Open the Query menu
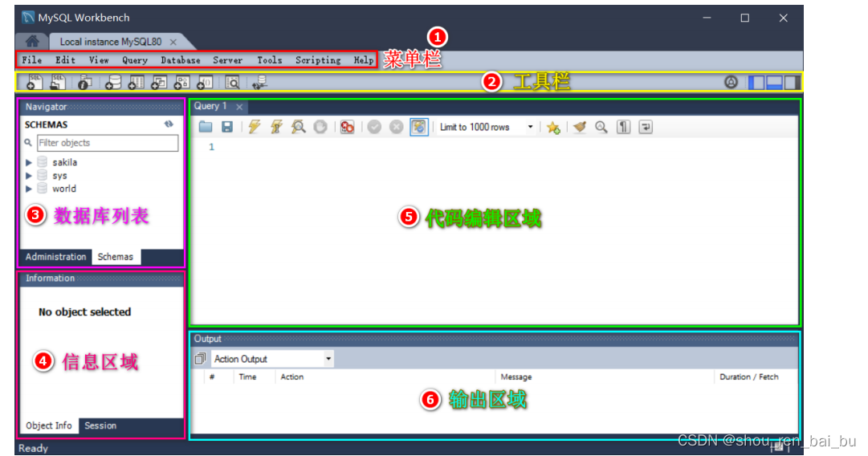This screenshot has width=868, height=456. (x=135, y=59)
